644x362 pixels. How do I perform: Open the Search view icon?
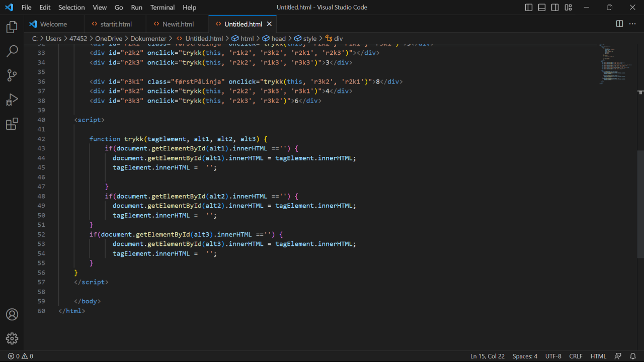pos(12,51)
